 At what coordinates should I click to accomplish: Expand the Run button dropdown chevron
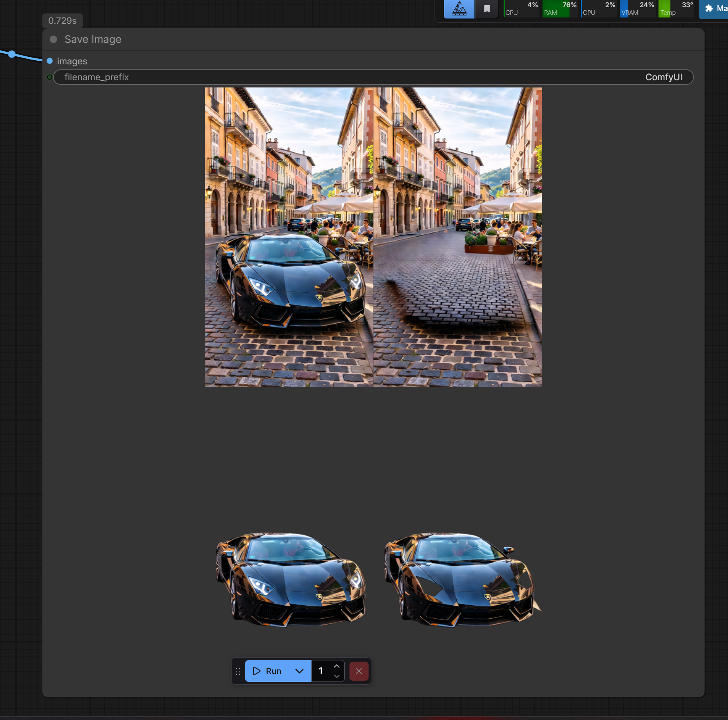[x=299, y=671]
